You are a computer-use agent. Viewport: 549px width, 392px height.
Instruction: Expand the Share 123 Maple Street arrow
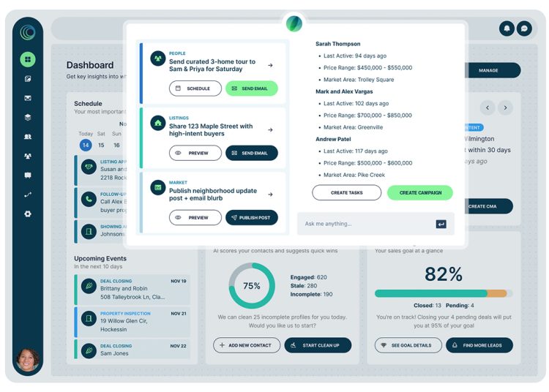(x=270, y=130)
